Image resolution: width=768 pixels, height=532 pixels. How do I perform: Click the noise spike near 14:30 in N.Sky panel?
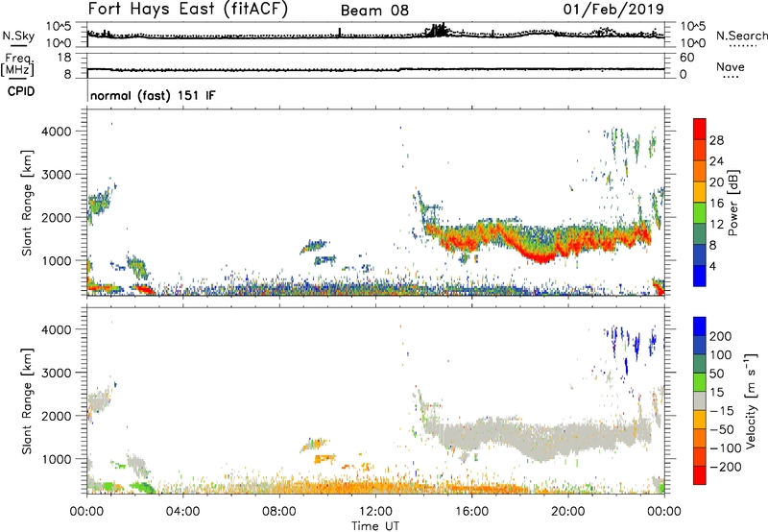point(438,30)
